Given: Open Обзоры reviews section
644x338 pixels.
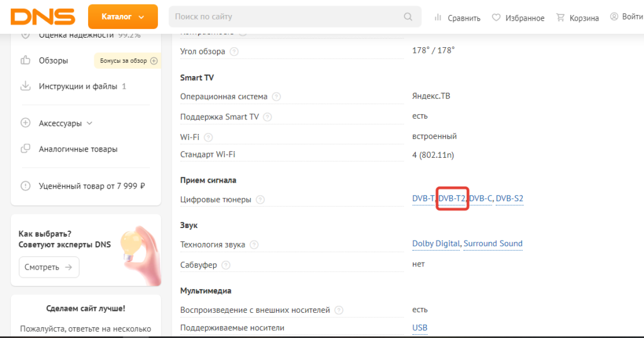Looking at the screenshot, I should 53,60.
